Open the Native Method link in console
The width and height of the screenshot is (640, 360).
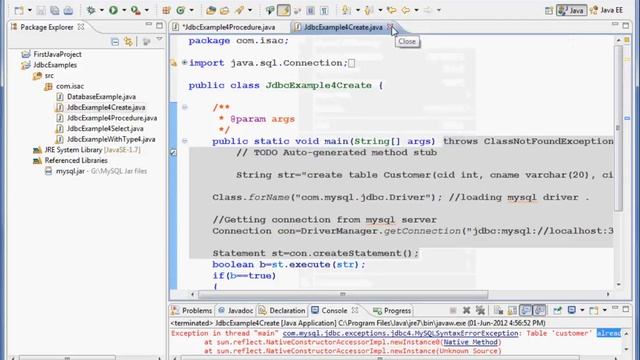pyautogui.click(x=471, y=342)
